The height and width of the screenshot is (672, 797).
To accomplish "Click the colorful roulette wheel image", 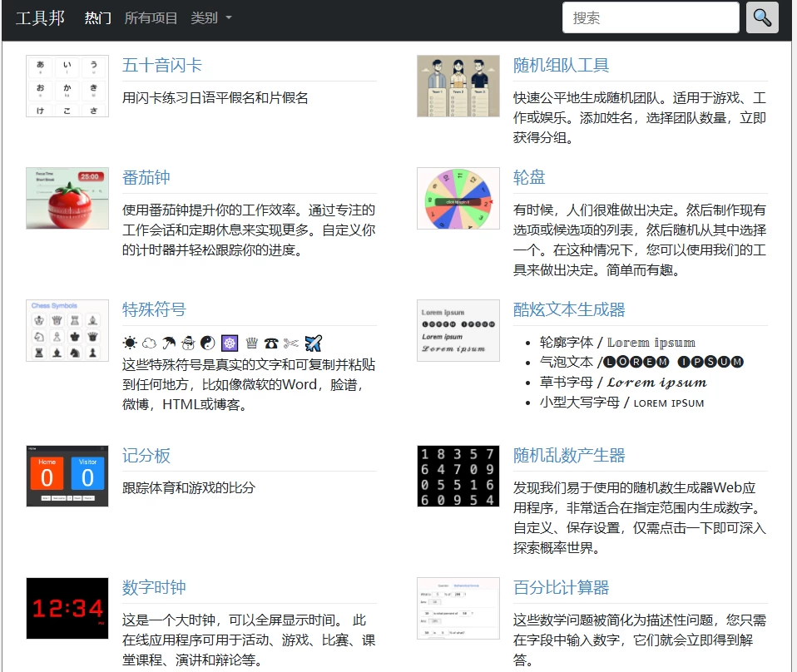I will [458, 198].
